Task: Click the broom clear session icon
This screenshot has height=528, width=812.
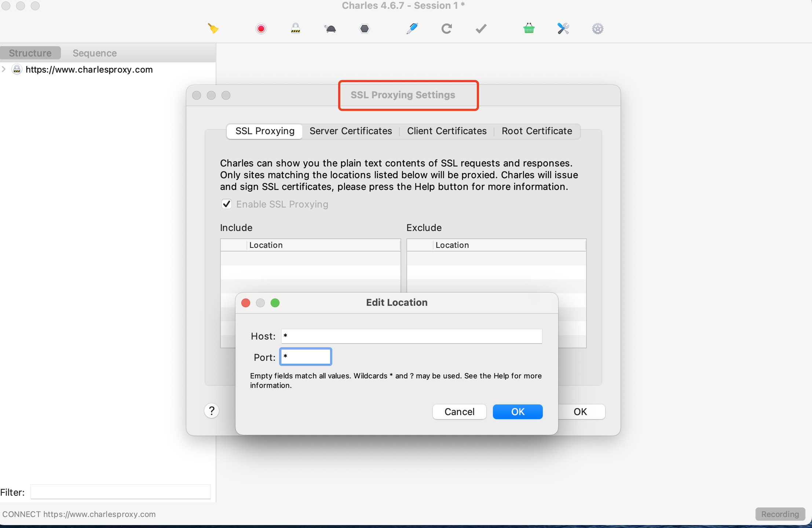Action: pyautogui.click(x=213, y=28)
